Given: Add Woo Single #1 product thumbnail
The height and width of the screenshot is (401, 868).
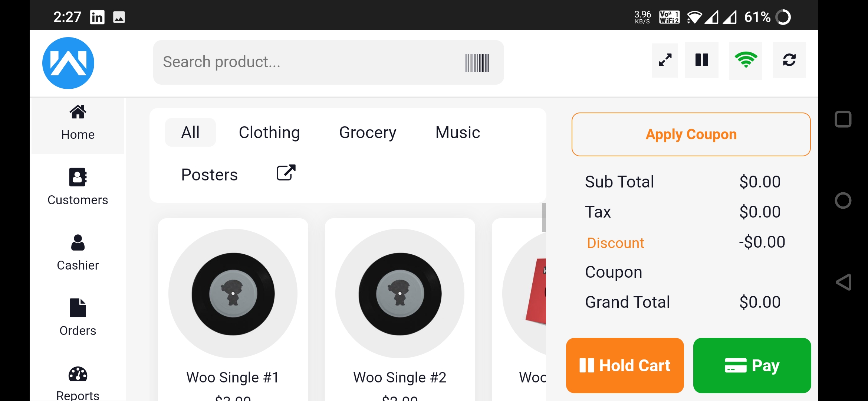Looking at the screenshot, I should tap(233, 293).
